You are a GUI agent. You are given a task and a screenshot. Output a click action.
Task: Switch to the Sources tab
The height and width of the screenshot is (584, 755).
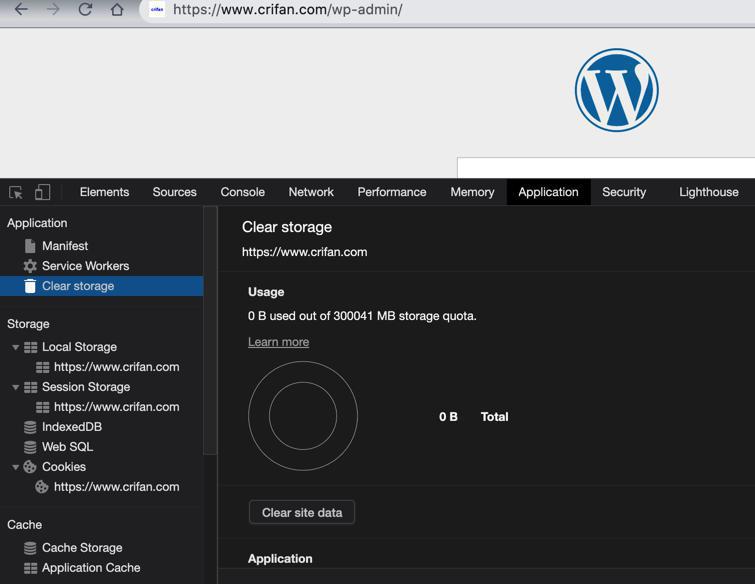175,192
